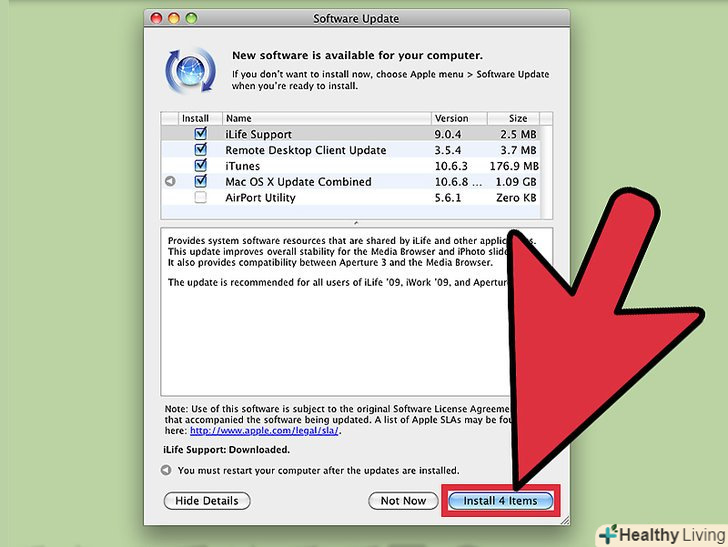This screenshot has width=728, height=547.
Task: Click restart icon beside the restart notice
Action: tap(166, 470)
